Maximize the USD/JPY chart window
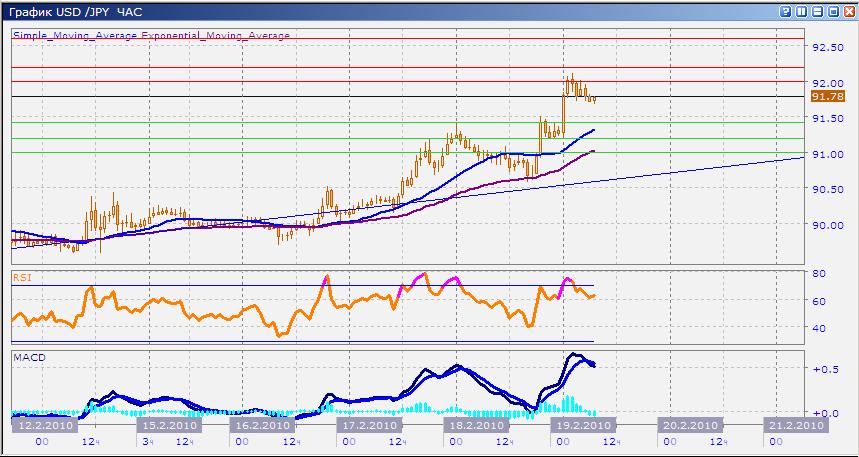The height and width of the screenshot is (457, 859). 832,11
